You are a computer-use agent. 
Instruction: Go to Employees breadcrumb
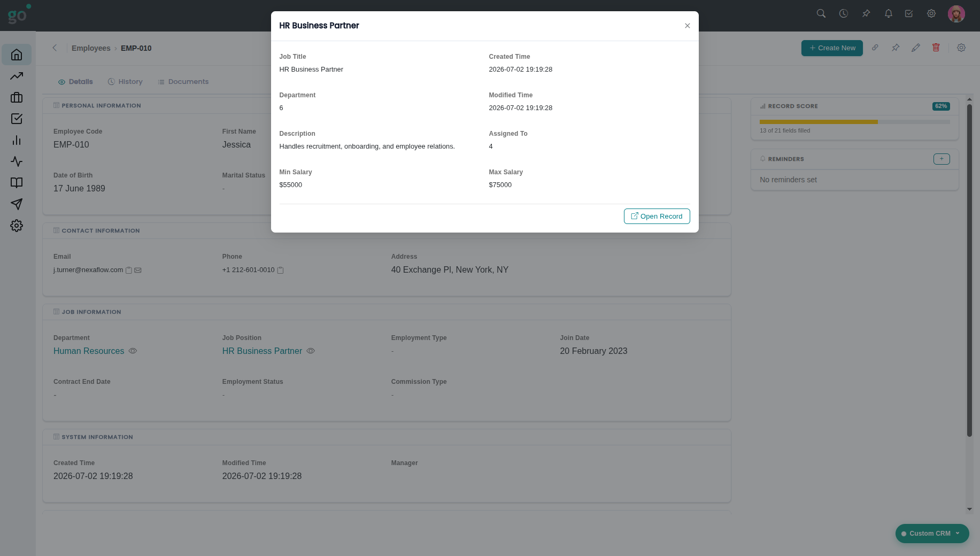[x=91, y=48]
